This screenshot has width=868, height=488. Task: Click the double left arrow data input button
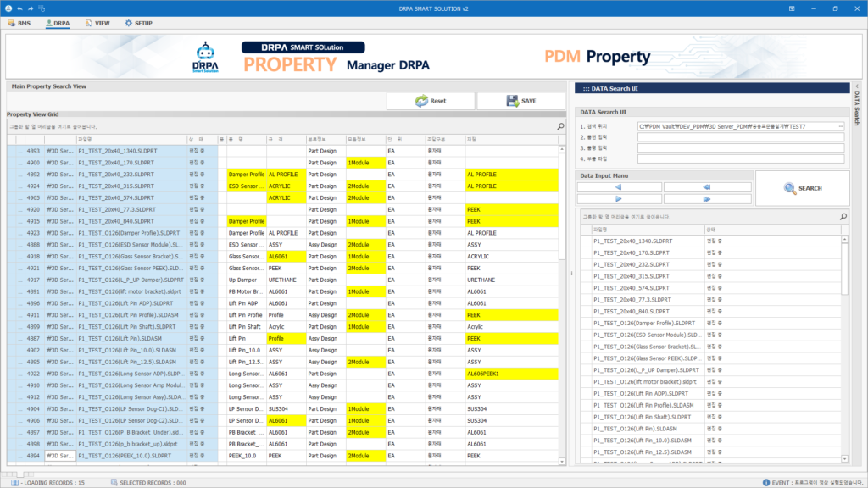click(707, 187)
